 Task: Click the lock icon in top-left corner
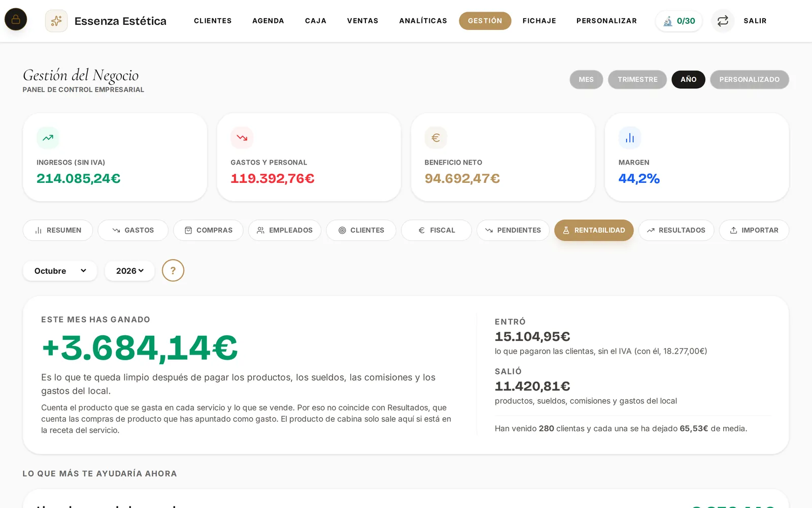coord(16,19)
